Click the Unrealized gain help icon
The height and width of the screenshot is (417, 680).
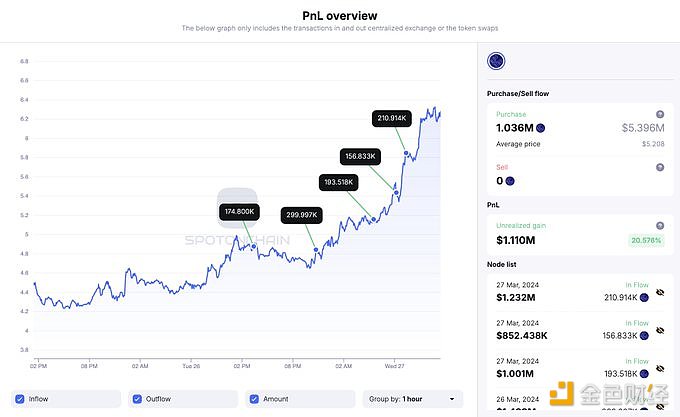(x=660, y=226)
